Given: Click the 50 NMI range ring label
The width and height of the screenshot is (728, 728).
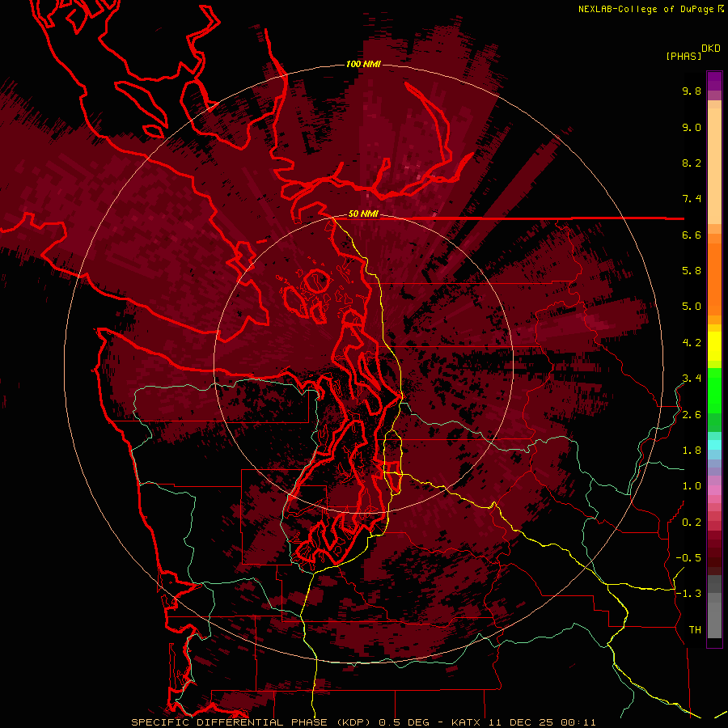Looking at the screenshot, I should pyautogui.click(x=363, y=214).
